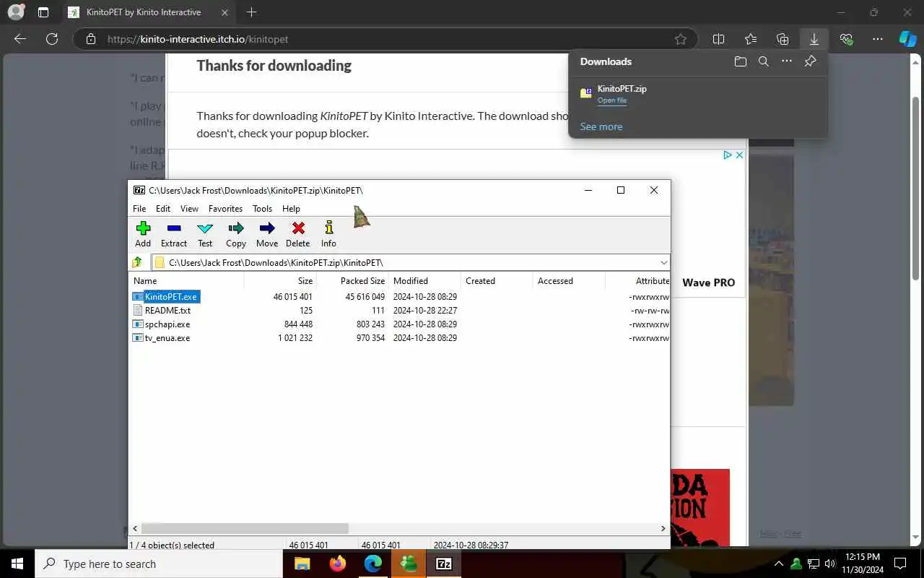
Task: Click the browser Back arrow
Action: tap(20, 39)
